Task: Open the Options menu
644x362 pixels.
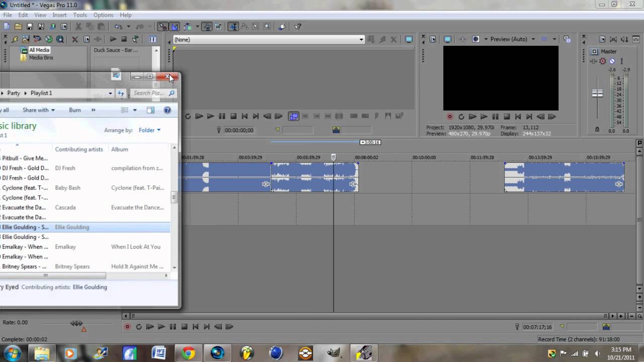Action: (x=103, y=15)
